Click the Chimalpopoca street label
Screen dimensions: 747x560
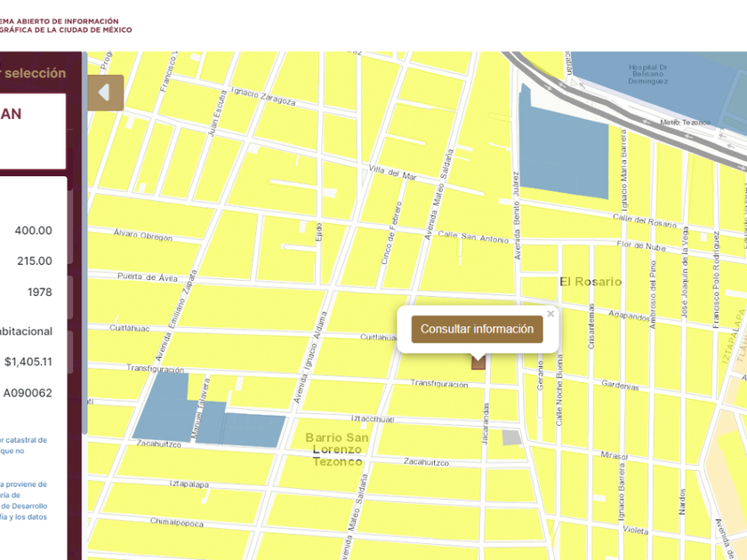[177, 523]
